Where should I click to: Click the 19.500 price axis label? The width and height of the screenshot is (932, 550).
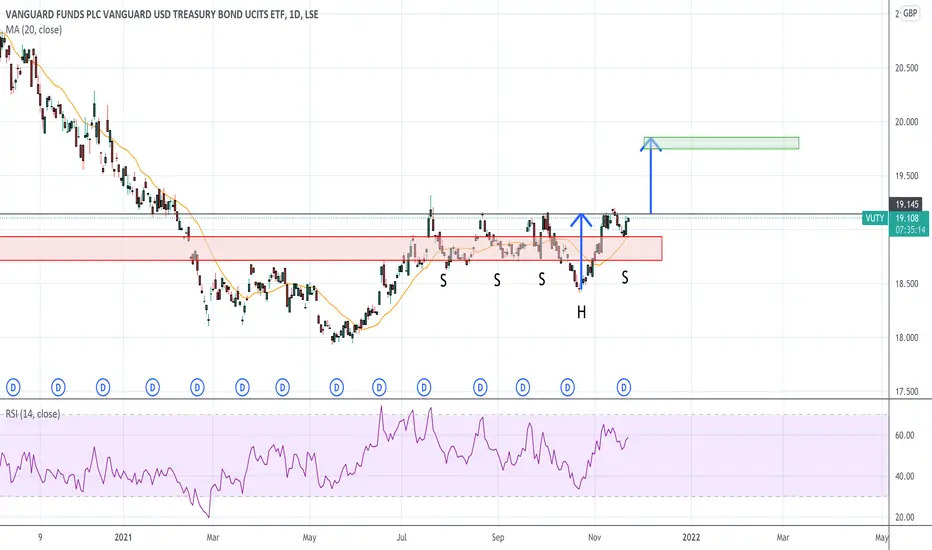[x=906, y=176]
